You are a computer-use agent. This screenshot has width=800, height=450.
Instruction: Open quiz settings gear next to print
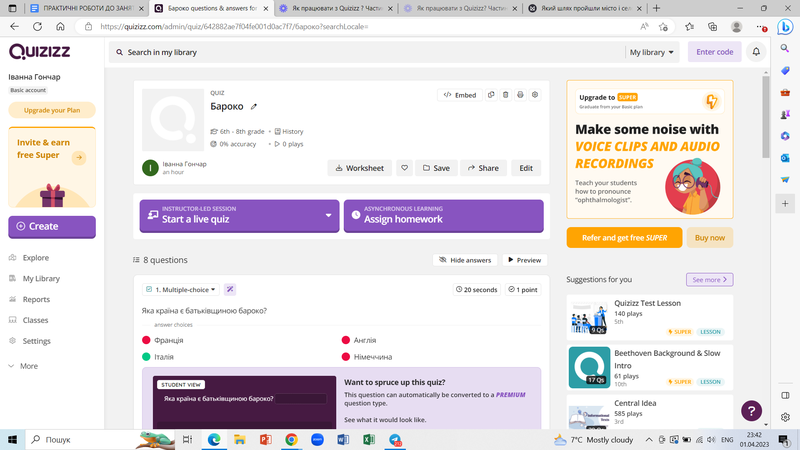point(535,95)
